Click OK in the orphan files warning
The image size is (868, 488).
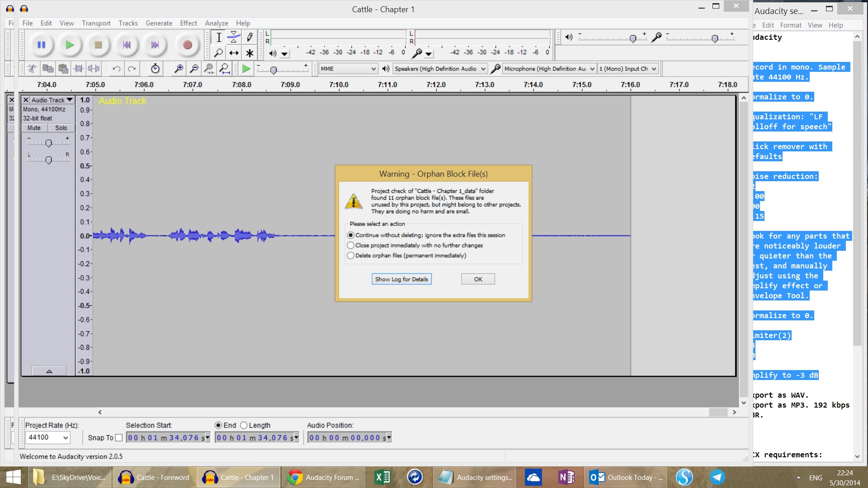(478, 279)
